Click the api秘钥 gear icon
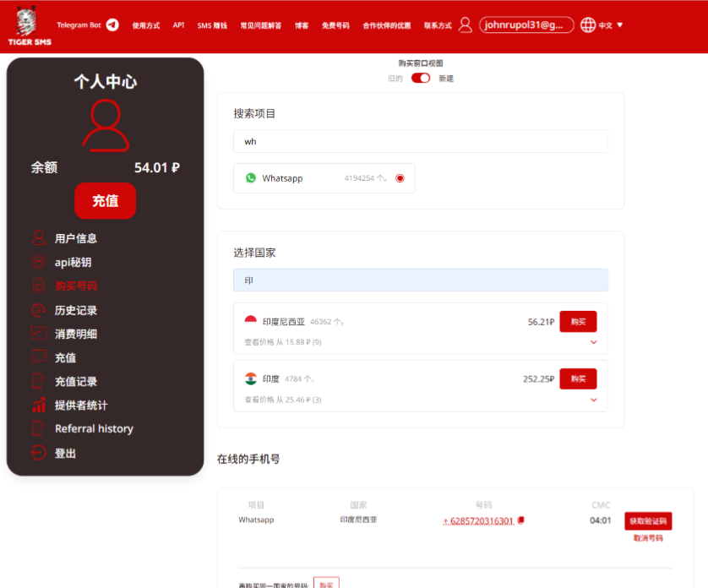Screen dimensions: 708x588 (x=38, y=262)
